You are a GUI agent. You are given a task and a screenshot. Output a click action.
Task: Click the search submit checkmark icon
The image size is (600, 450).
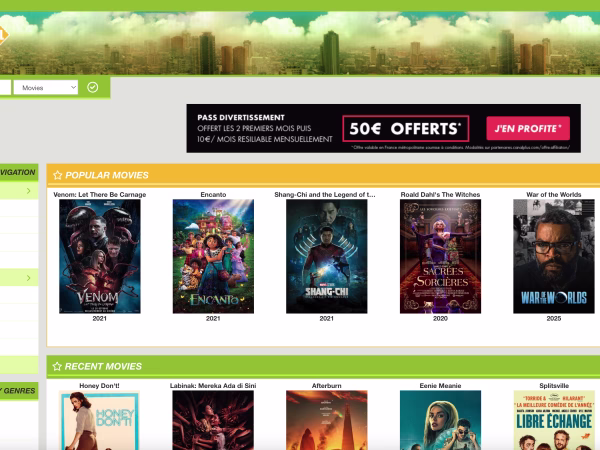pyautogui.click(x=93, y=87)
